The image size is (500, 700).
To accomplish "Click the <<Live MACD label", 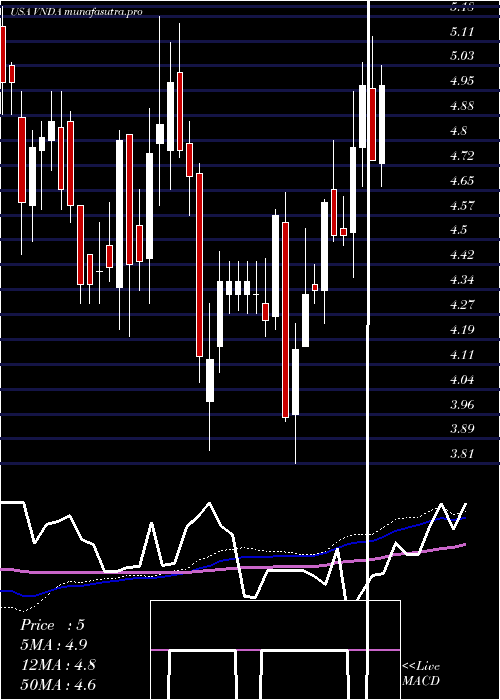I will click(x=421, y=673).
